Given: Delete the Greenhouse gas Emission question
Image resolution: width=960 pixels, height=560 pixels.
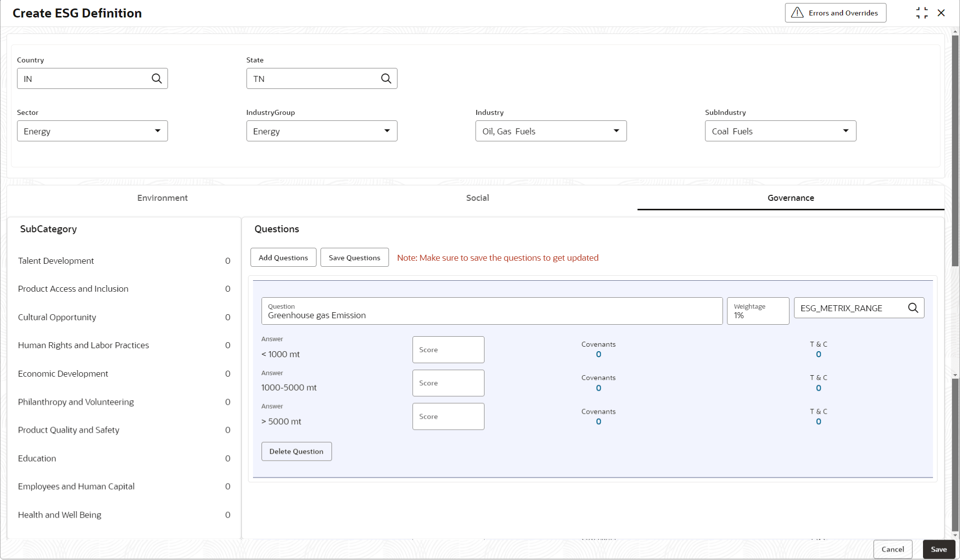Looking at the screenshot, I should (296, 452).
